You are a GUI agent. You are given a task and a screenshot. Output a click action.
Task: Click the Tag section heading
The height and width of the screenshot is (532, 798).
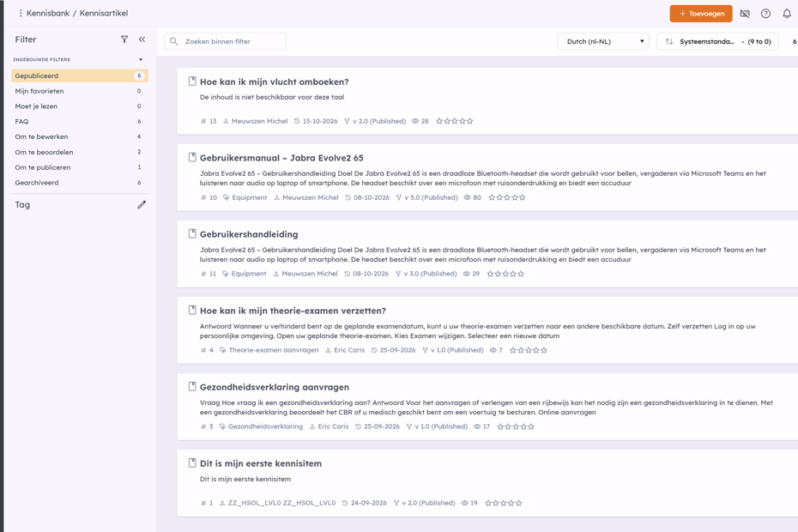22,205
